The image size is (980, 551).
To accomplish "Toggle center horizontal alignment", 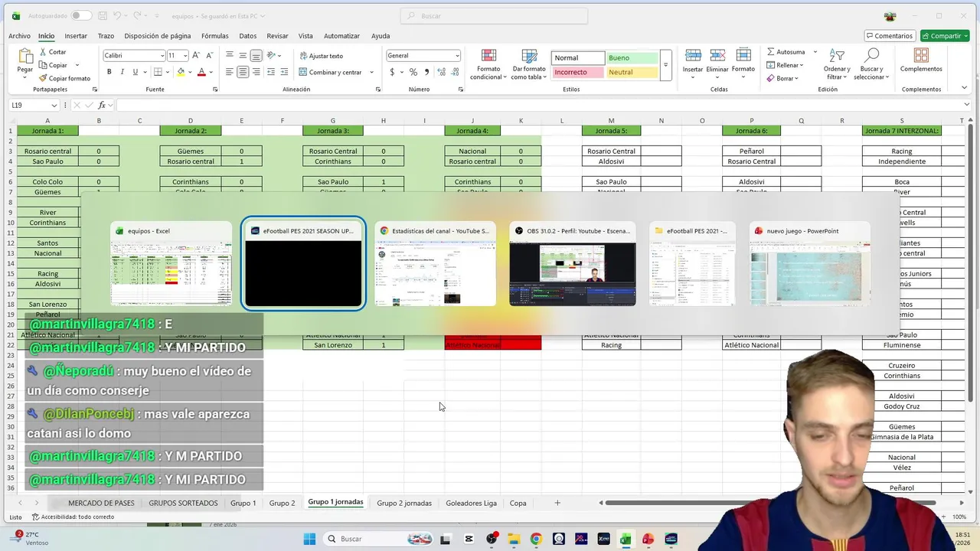I will pyautogui.click(x=243, y=72).
